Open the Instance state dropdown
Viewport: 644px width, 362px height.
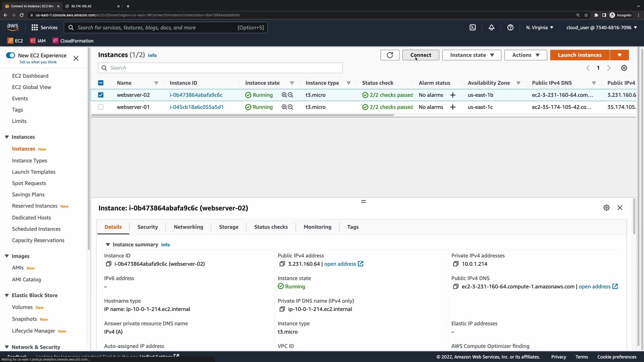(x=471, y=55)
